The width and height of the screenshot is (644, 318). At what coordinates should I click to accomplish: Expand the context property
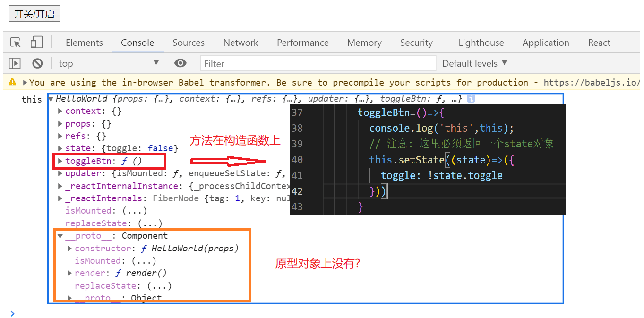pyautogui.click(x=60, y=111)
